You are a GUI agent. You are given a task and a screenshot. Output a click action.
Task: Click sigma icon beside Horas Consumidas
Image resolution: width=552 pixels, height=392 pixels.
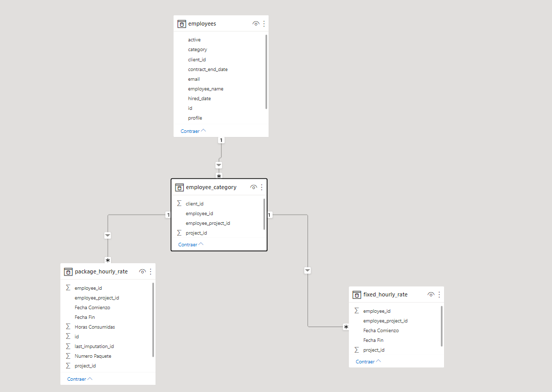click(68, 327)
